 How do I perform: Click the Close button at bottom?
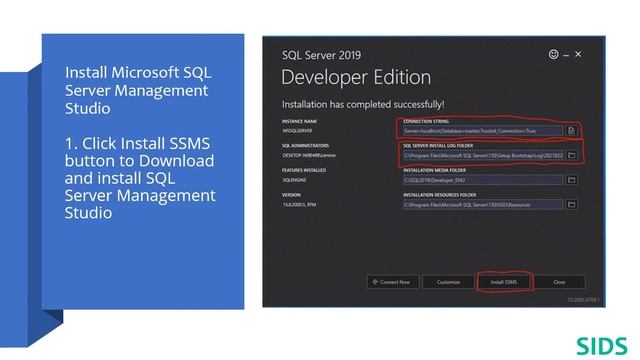(x=559, y=282)
